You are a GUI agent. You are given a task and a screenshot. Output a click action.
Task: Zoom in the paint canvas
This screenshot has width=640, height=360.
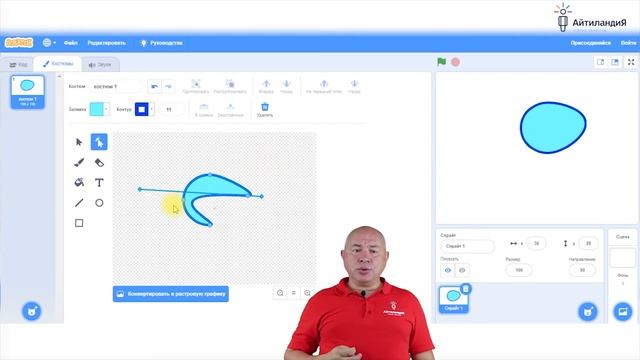tap(307, 293)
